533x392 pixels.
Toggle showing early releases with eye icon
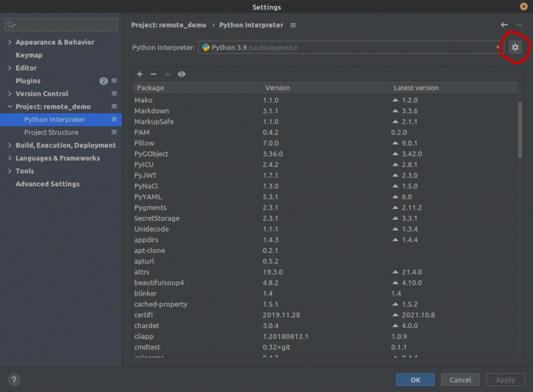point(181,74)
